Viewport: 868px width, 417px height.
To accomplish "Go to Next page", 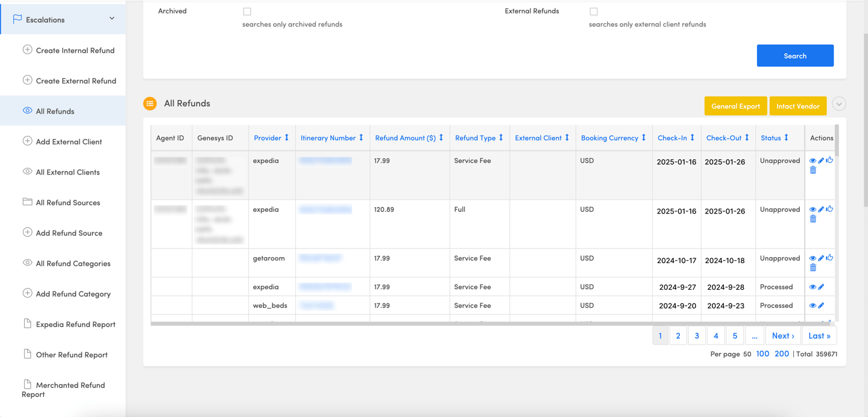I will [x=783, y=336].
